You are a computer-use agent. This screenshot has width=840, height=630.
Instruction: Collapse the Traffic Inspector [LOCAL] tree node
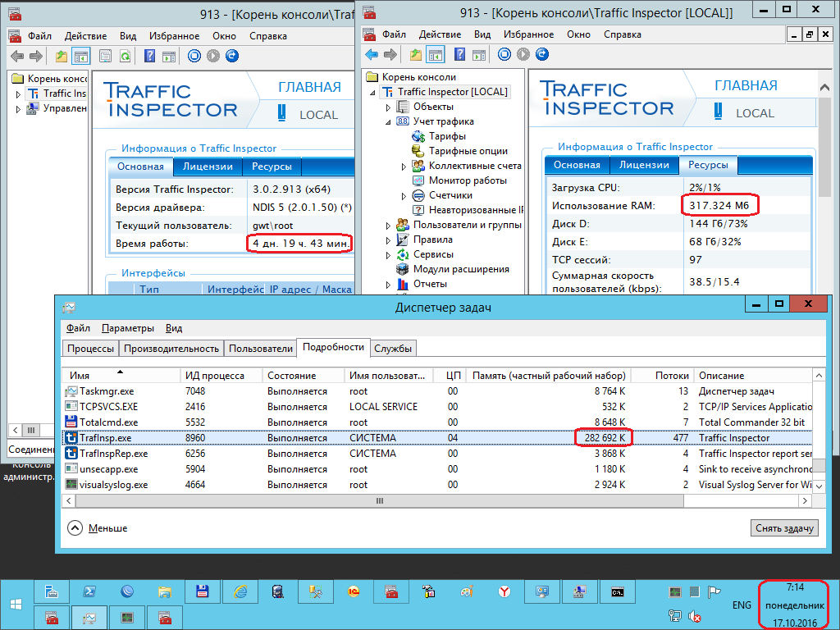tap(373, 93)
